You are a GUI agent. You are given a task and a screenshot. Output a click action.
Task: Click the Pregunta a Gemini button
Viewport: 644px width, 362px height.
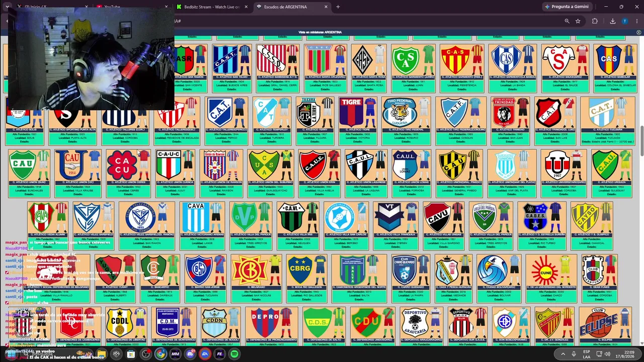tap(567, 7)
